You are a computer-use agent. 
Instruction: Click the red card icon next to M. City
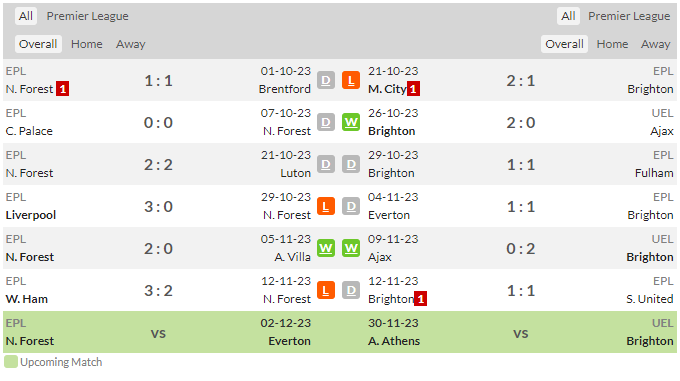coord(413,89)
